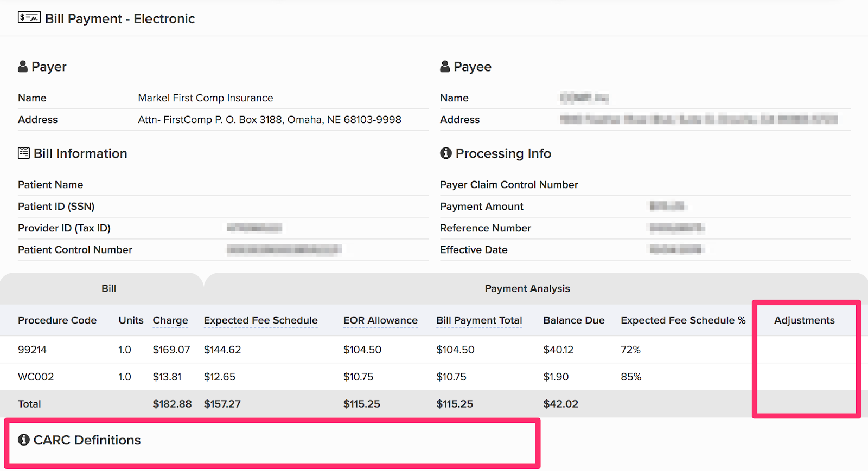Click the CARC Definitions info icon
The image size is (868, 471).
24,440
